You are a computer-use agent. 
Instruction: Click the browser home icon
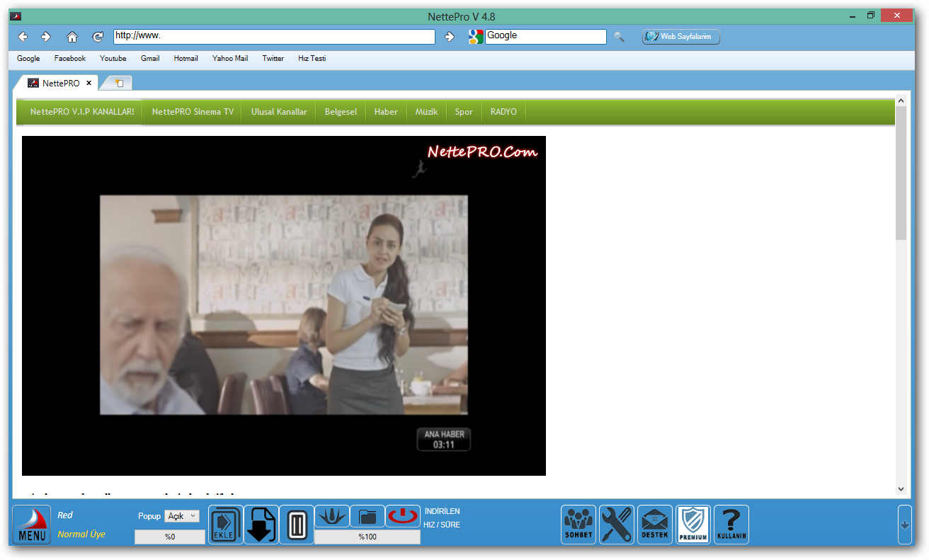pyautogui.click(x=72, y=37)
